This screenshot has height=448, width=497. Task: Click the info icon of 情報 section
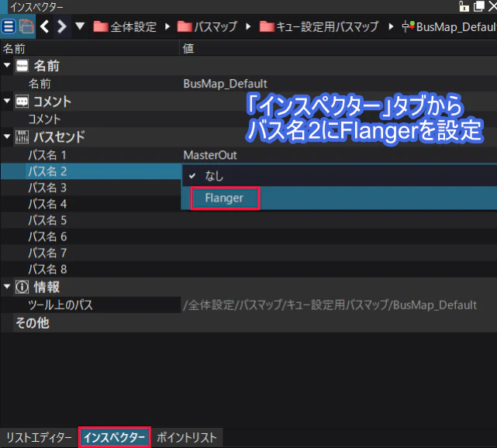point(22,287)
